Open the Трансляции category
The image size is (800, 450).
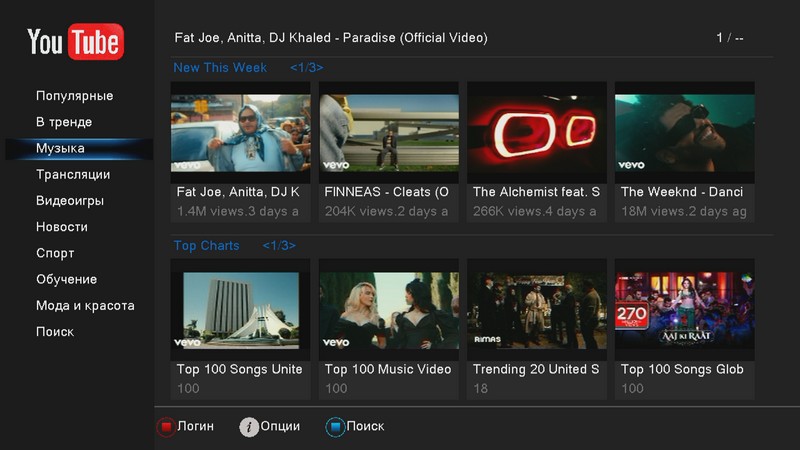click(x=73, y=174)
